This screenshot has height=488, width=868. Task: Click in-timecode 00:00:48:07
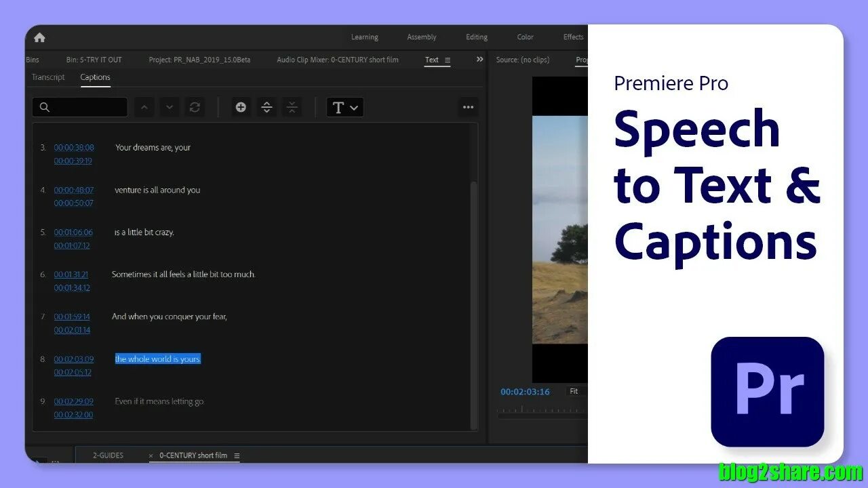pyautogui.click(x=74, y=190)
